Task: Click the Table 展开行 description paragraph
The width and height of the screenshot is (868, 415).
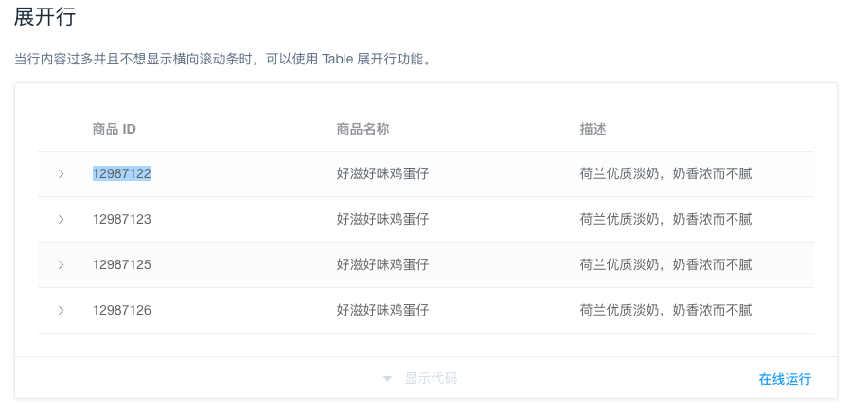Action: [223, 59]
